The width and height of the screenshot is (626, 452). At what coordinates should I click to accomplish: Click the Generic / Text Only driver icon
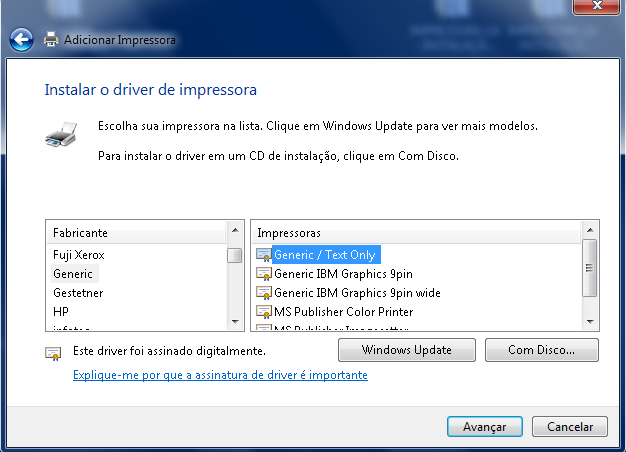click(x=263, y=255)
